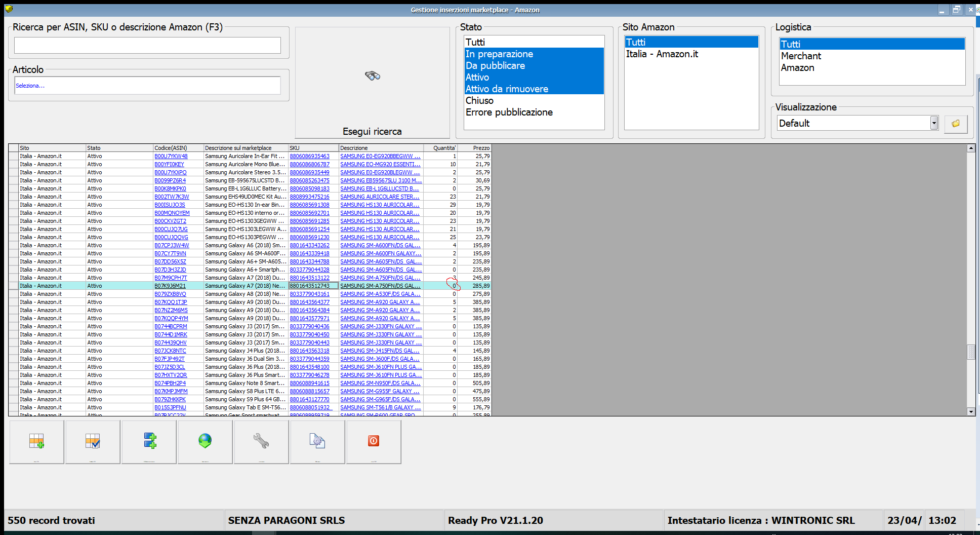Open ASIN link B07K9J6M21

[x=170, y=286]
